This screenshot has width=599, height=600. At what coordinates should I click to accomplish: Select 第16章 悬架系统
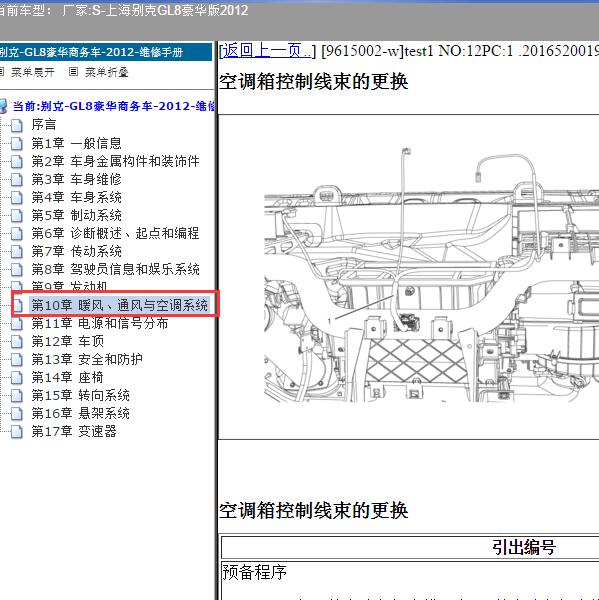click(x=80, y=413)
